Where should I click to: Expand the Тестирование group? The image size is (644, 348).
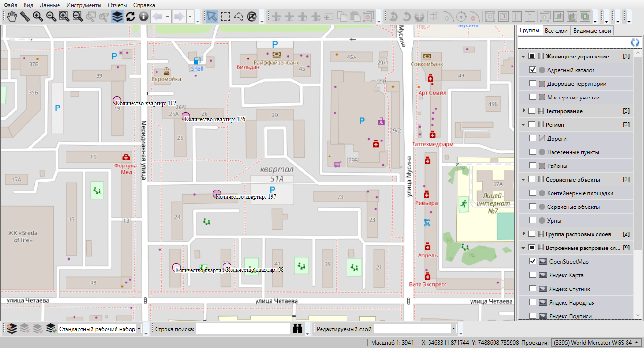[x=523, y=111]
